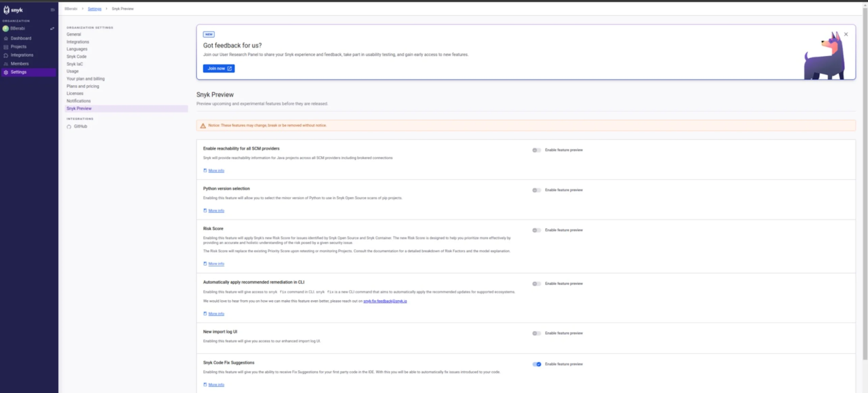Viewport: 868px width, 393px height.
Task: Click the Integrations icon in the sidebar
Action: 6,55
